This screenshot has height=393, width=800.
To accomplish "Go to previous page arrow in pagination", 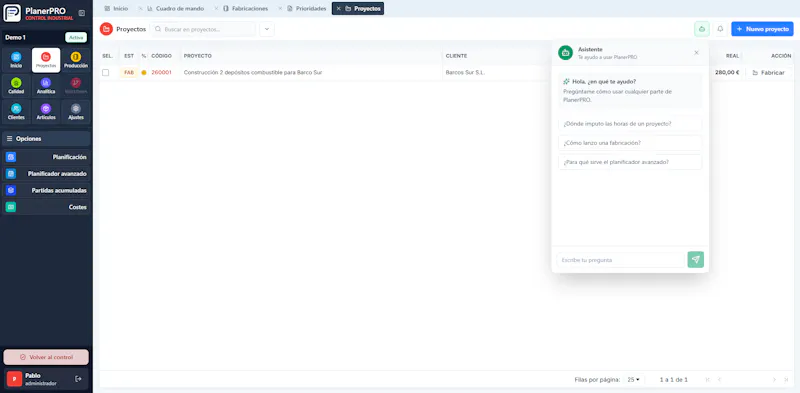I will [x=719, y=380].
